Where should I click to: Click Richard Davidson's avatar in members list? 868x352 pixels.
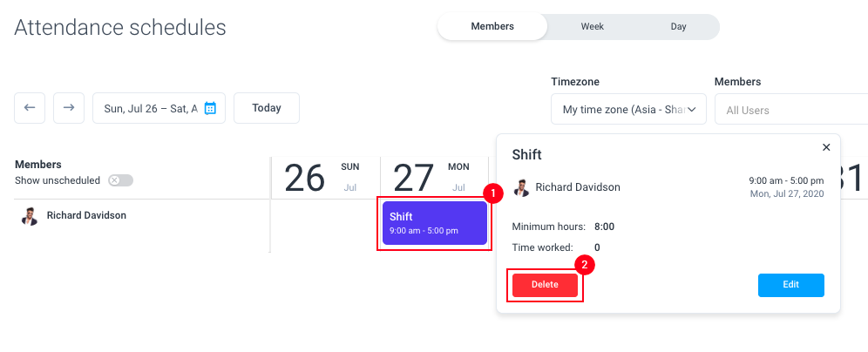tap(29, 216)
